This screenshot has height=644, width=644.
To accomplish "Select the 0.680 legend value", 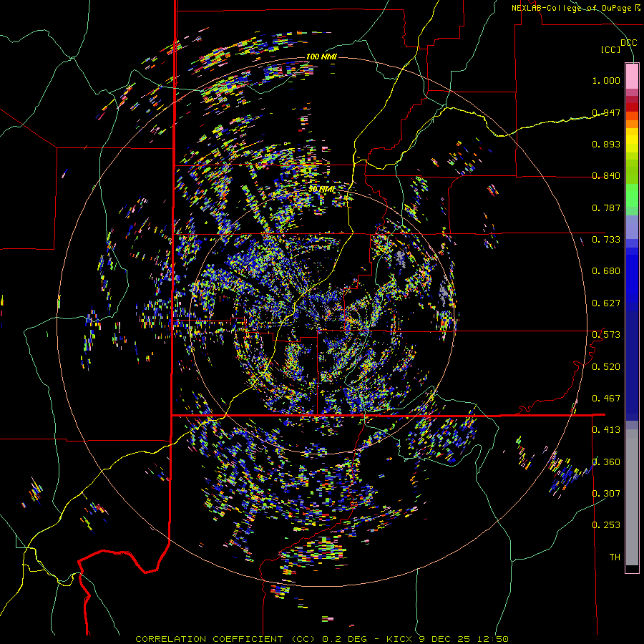I will pos(606,271).
